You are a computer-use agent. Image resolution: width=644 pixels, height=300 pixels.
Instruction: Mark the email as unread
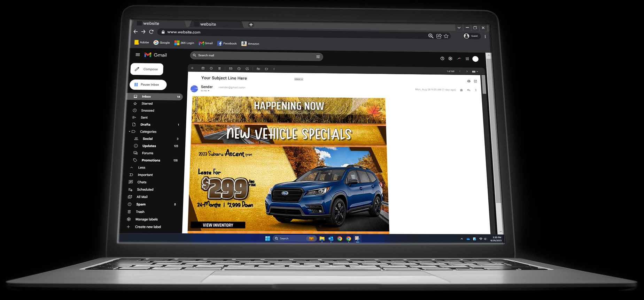[x=231, y=69]
